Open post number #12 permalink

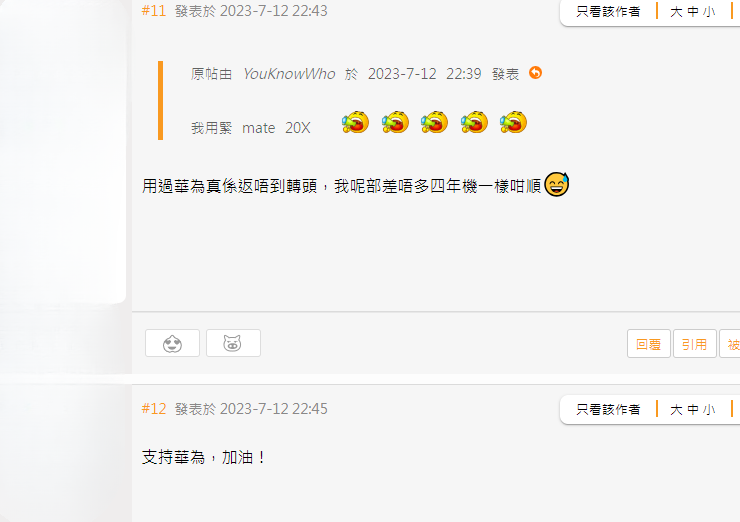pos(154,409)
